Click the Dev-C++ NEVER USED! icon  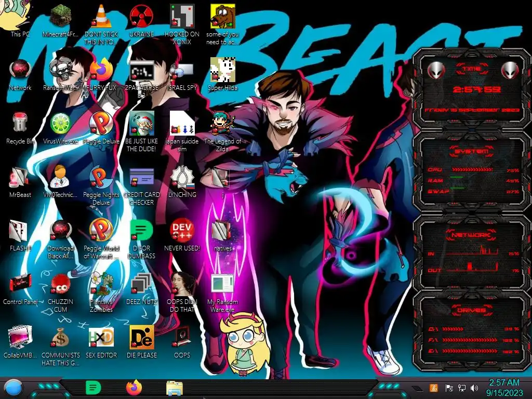tap(182, 231)
